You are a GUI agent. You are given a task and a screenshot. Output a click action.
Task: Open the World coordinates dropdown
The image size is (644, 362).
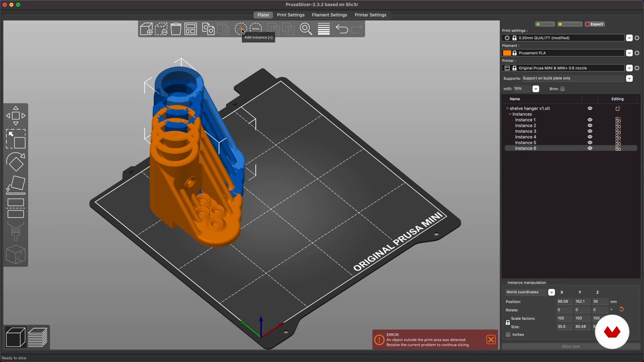pos(551,292)
